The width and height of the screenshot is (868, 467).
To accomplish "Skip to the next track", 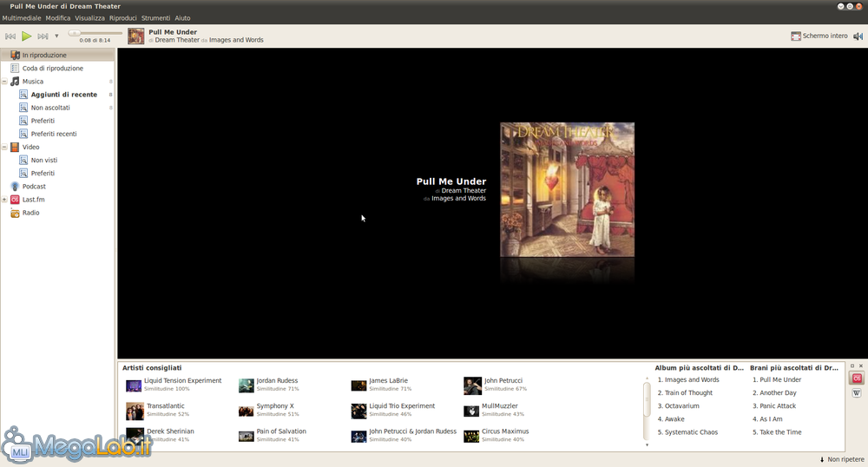I will pyautogui.click(x=43, y=36).
